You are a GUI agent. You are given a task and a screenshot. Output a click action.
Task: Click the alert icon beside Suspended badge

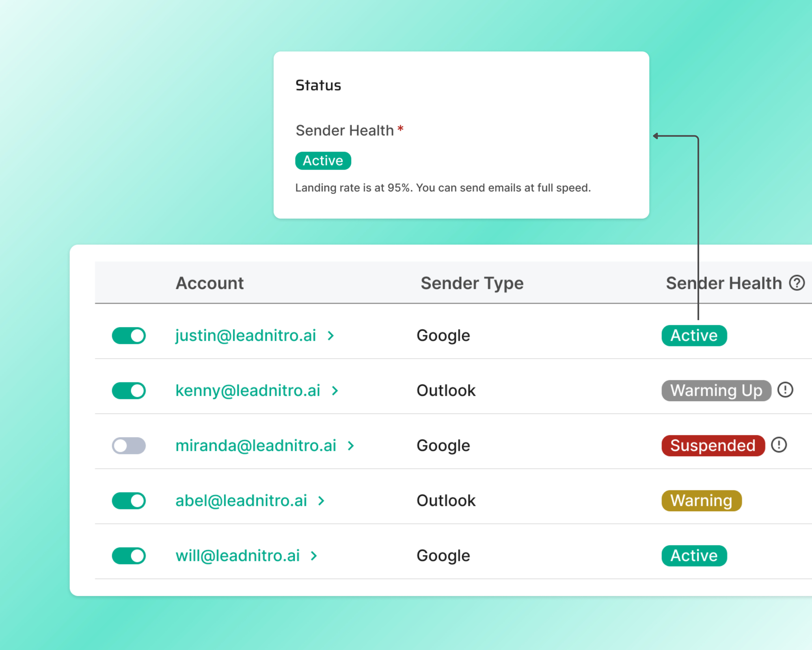779,445
